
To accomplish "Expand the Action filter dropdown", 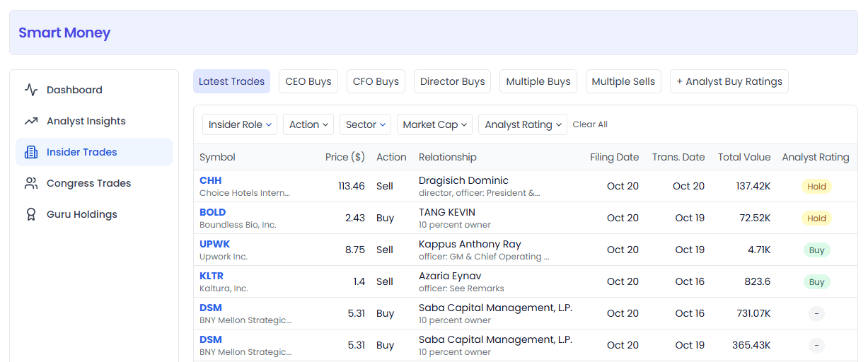I will point(308,124).
